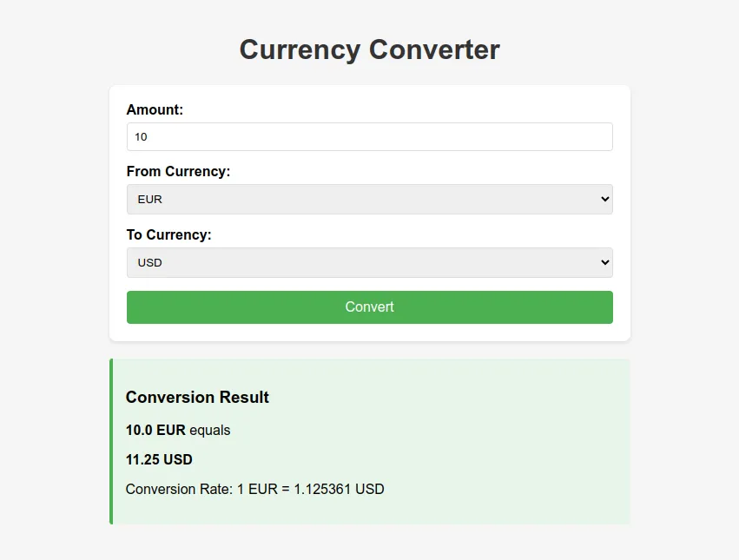Click the Currency Converter page title
The height and width of the screenshot is (560, 739).
[x=369, y=49]
